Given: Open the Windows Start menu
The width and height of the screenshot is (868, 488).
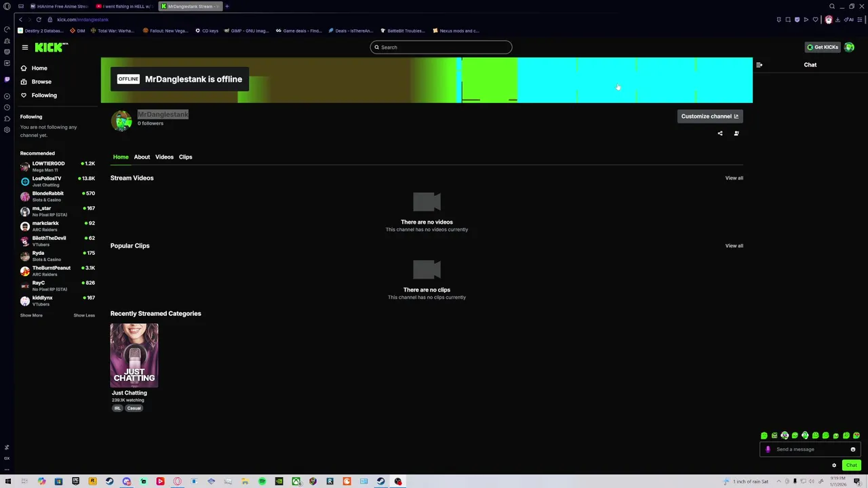Looking at the screenshot, I should [7, 482].
